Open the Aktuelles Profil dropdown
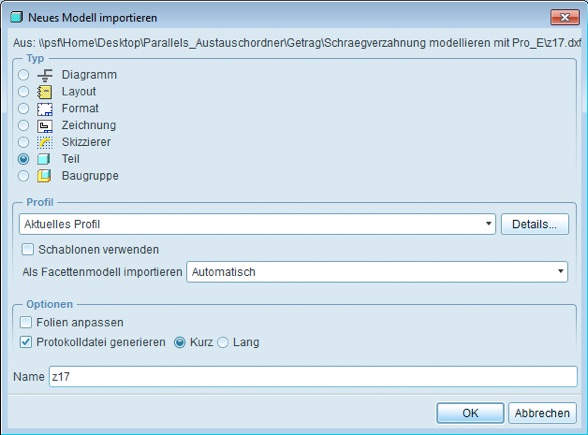Viewport: 588px width, 435px height. pyautogui.click(x=257, y=224)
